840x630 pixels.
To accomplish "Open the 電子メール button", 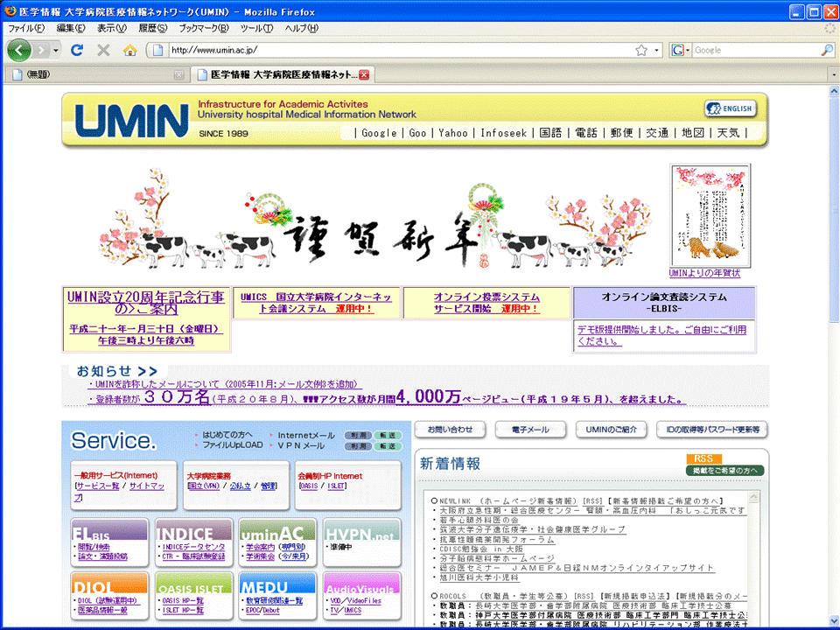I will [x=530, y=430].
